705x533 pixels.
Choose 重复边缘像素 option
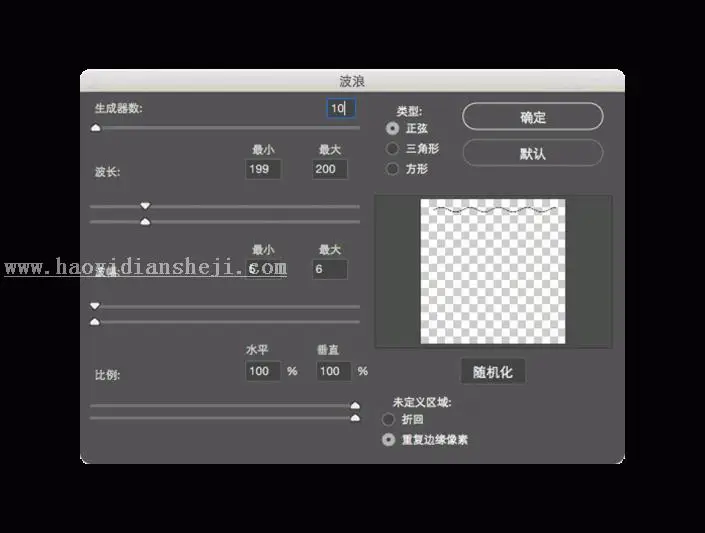coord(388,439)
